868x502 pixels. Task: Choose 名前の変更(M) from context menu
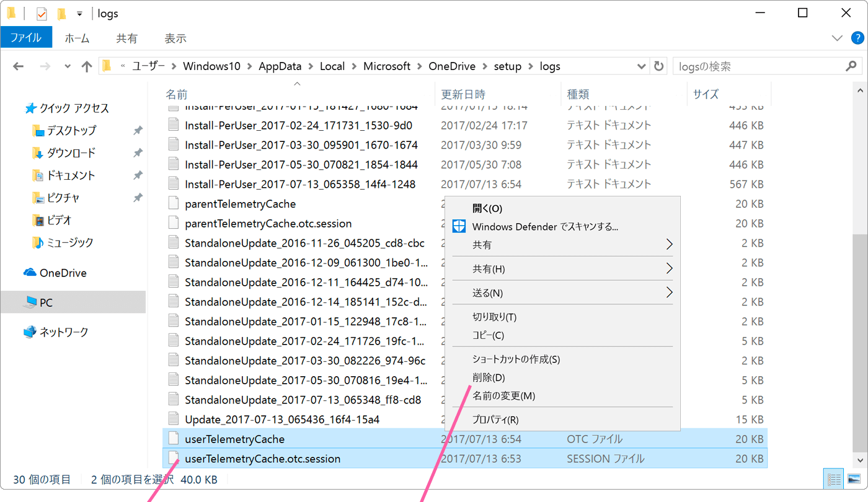pyautogui.click(x=562, y=396)
